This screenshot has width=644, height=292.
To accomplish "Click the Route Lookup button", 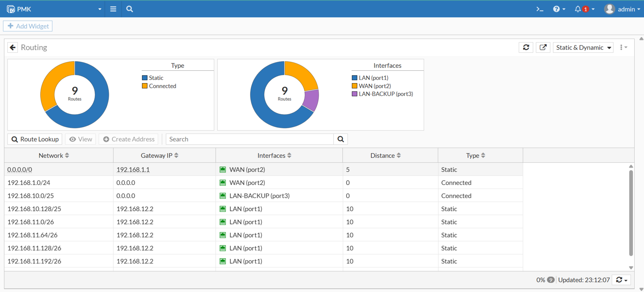I will point(35,139).
